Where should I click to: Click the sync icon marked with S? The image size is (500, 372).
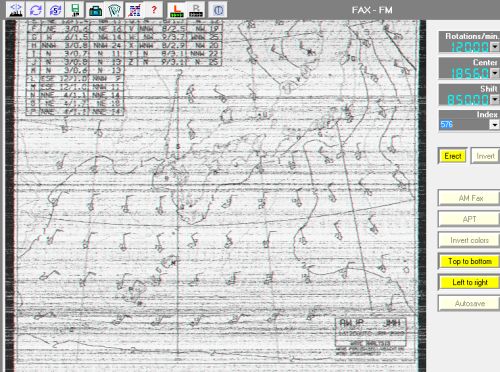(x=55, y=10)
